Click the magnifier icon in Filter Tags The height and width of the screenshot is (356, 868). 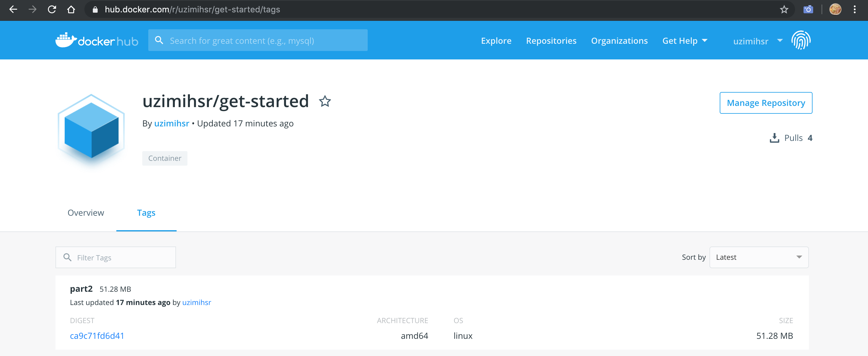(x=68, y=257)
